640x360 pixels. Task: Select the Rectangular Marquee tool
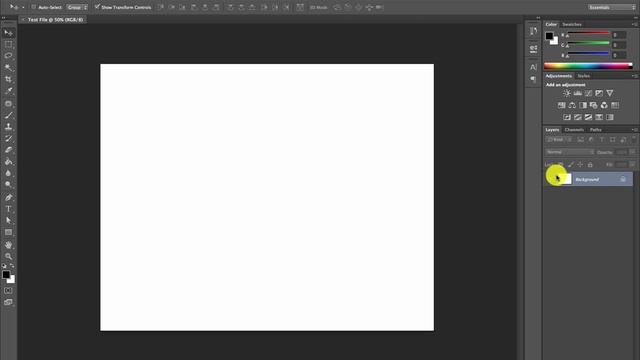(x=8, y=44)
